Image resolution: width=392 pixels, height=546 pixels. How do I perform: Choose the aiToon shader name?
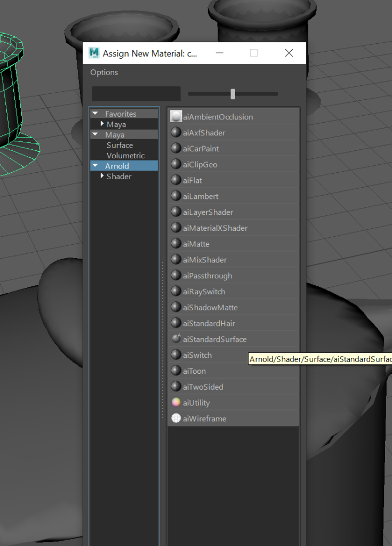(x=195, y=371)
